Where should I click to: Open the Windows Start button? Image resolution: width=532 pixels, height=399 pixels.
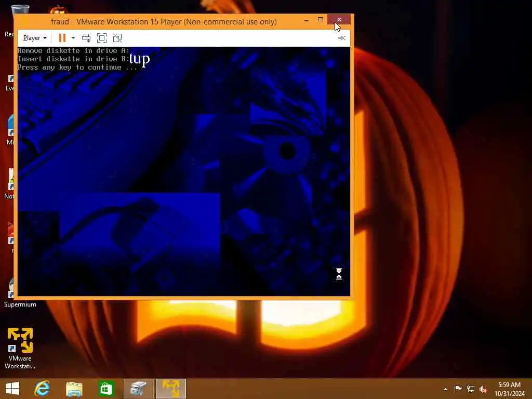click(12, 389)
